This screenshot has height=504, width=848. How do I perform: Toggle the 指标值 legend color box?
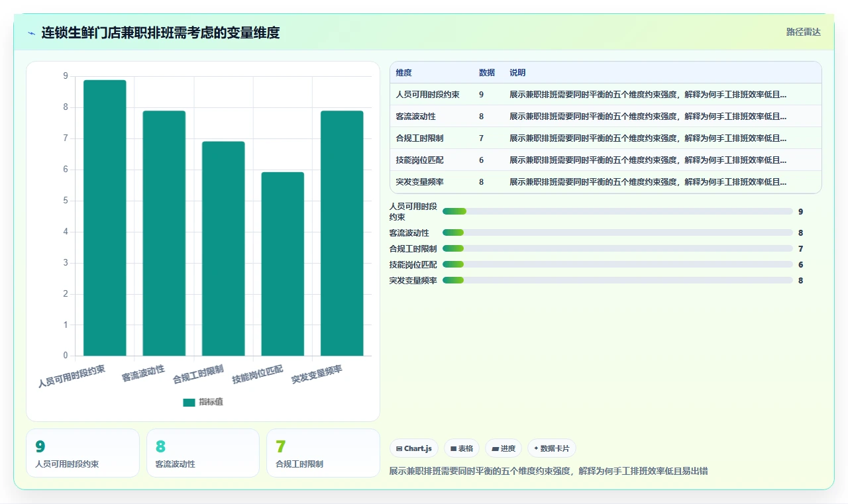point(189,402)
